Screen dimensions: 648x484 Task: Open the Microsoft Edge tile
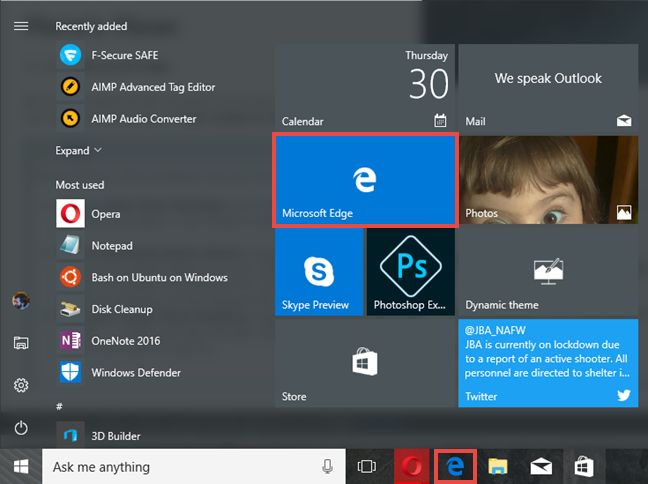pos(365,180)
